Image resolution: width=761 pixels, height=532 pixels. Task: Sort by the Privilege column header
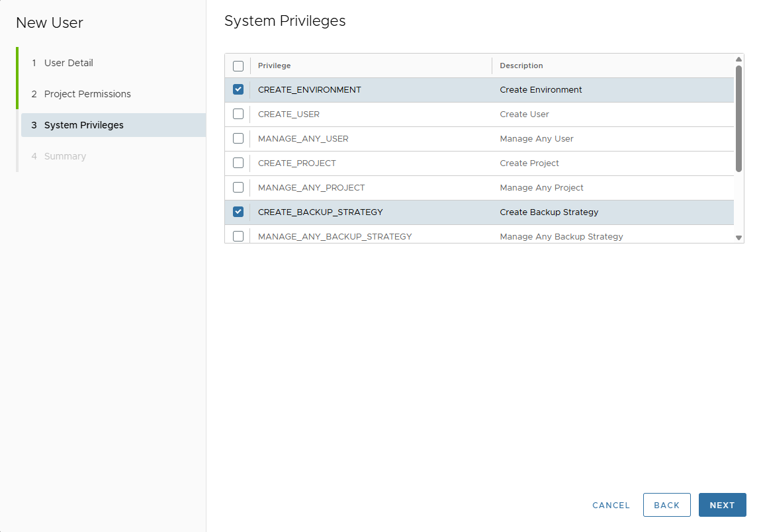(x=273, y=66)
